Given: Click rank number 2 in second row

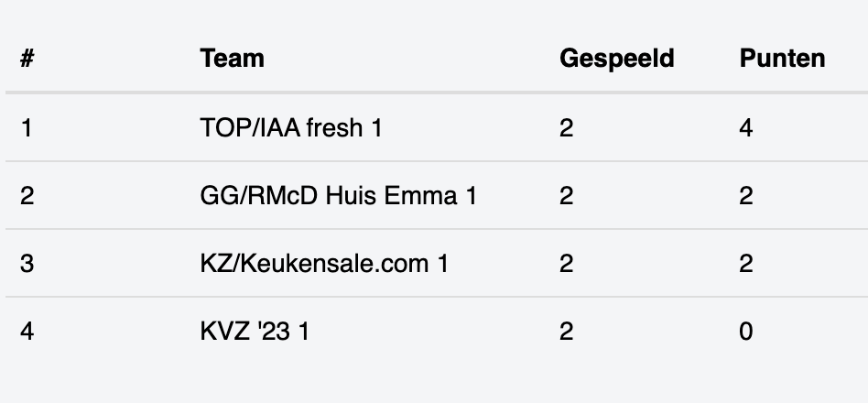Looking at the screenshot, I should pos(27,196).
